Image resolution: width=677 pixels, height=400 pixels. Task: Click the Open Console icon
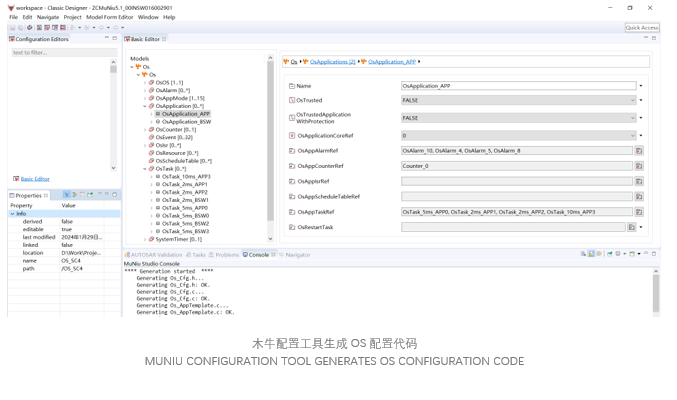(x=632, y=254)
